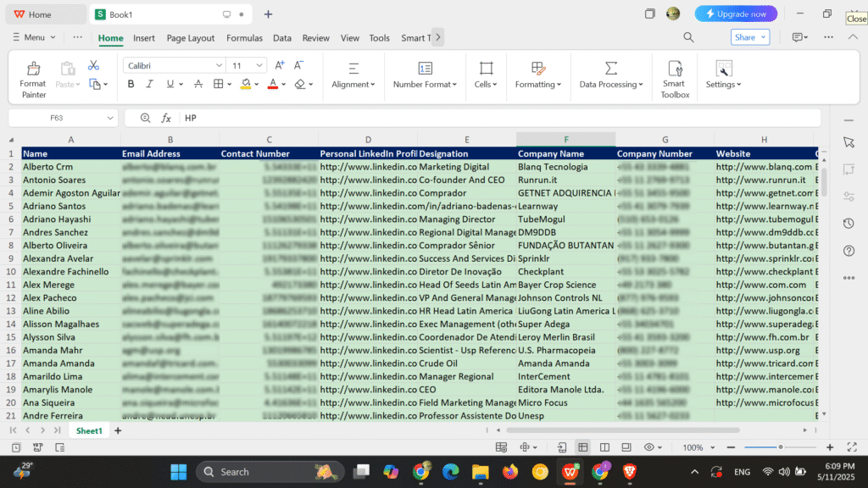This screenshot has height=488, width=868.
Task: Open the eye protection mode icon
Action: tap(653, 447)
